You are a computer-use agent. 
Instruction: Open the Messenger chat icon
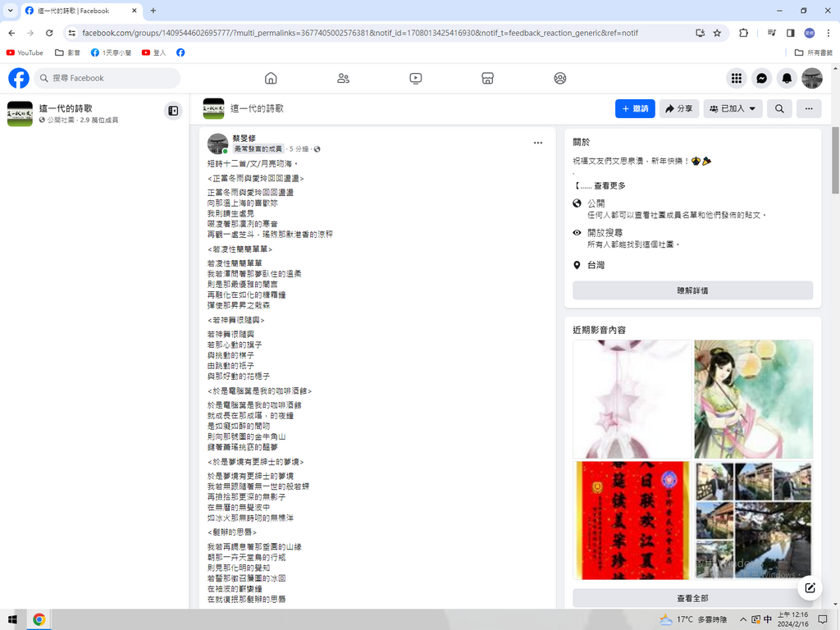point(761,78)
